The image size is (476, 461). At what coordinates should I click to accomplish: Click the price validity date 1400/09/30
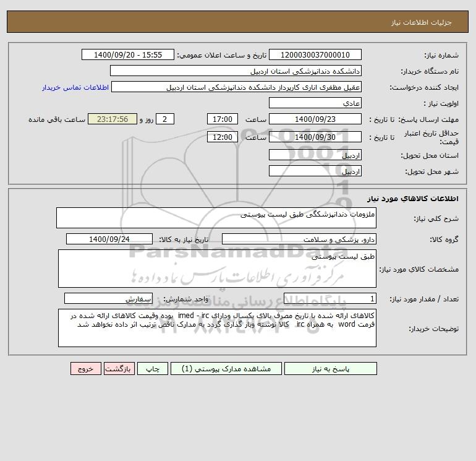(x=315, y=137)
